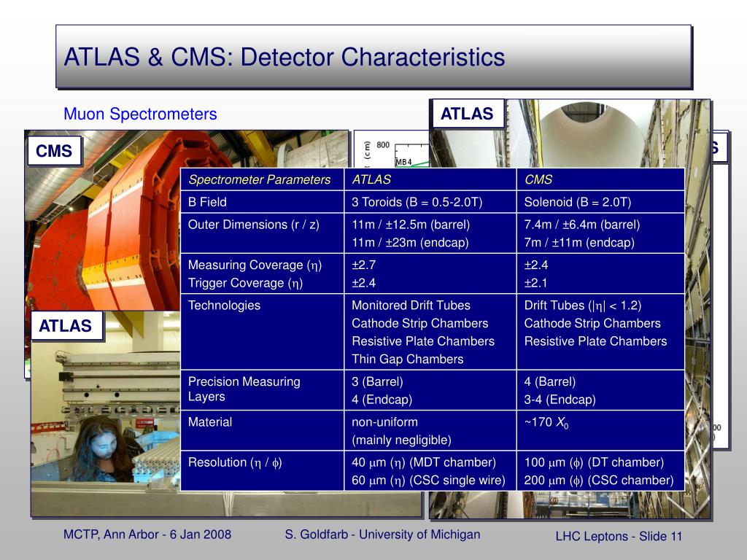Click the slide title 'ATLAS & CMS: Detector Characteristics'

tap(285, 57)
